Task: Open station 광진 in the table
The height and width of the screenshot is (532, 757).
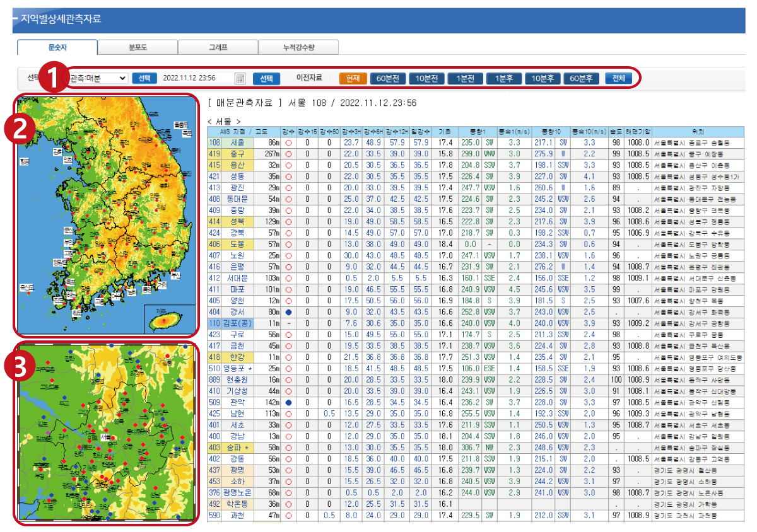Action: coord(237,188)
